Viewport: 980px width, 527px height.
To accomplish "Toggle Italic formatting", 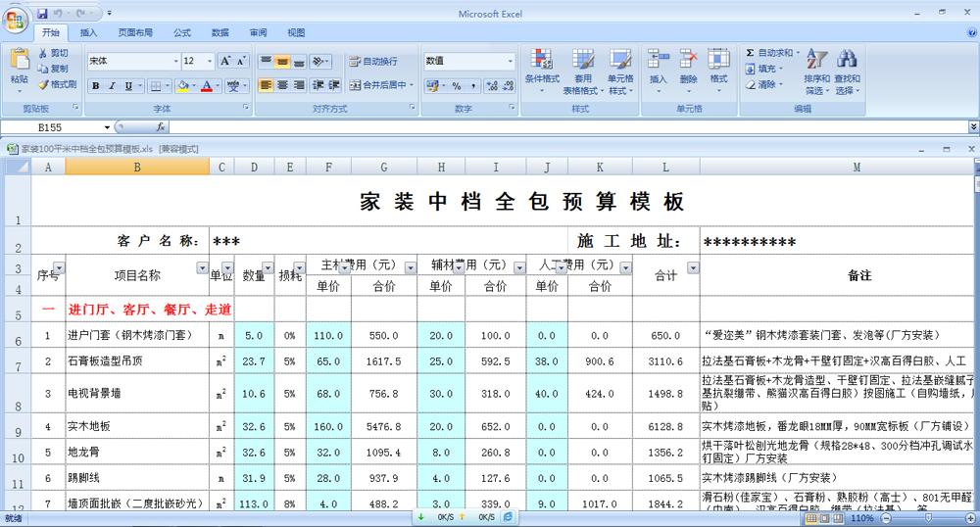I will coord(112,86).
